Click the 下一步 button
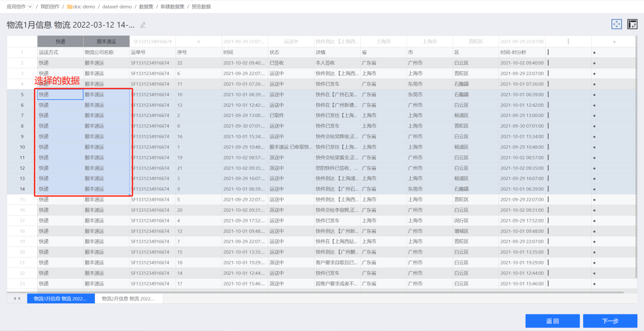This screenshot has height=331, width=644. [x=610, y=321]
